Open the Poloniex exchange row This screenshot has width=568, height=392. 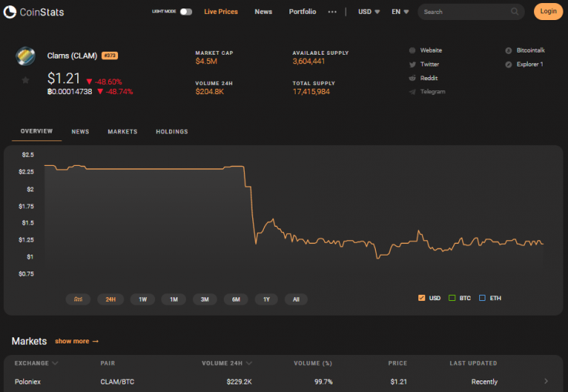(283, 381)
